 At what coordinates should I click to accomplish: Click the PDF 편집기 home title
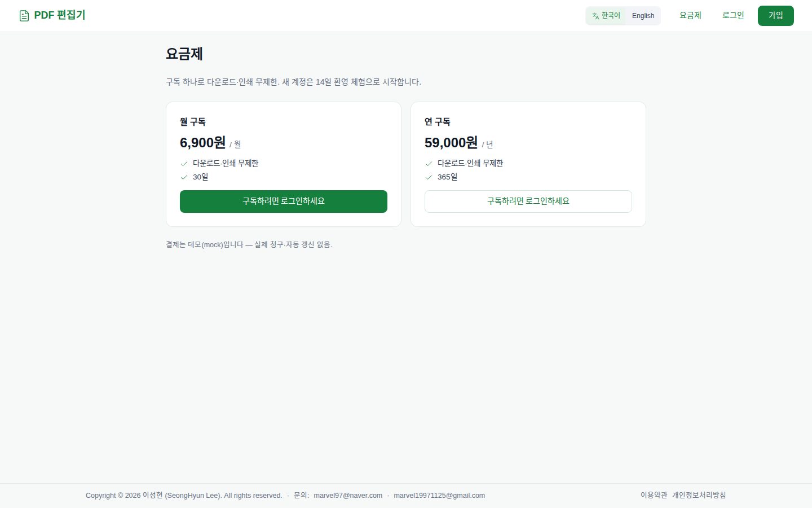(x=60, y=15)
